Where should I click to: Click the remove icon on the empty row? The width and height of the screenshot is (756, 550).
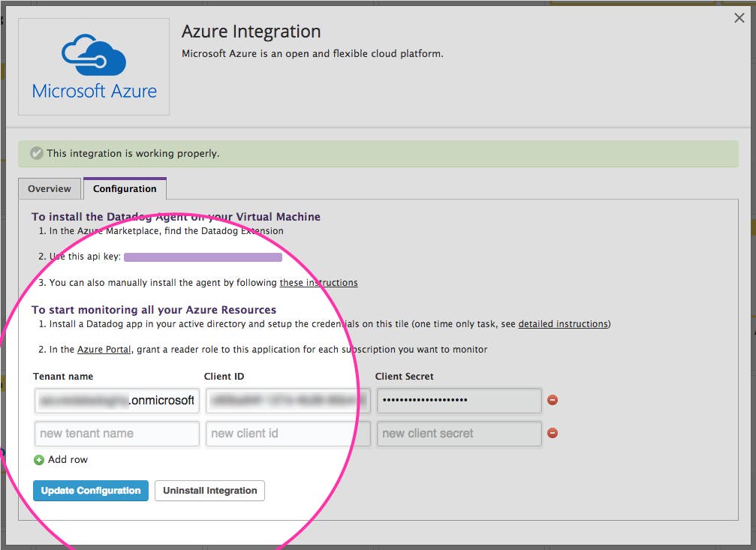pos(553,433)
